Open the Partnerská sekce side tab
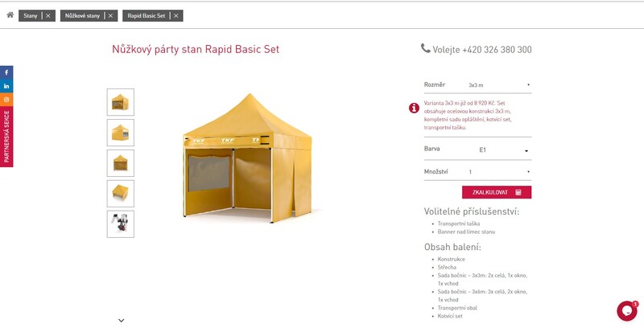This screenshot has width=644, height=328. pos(6,137)
